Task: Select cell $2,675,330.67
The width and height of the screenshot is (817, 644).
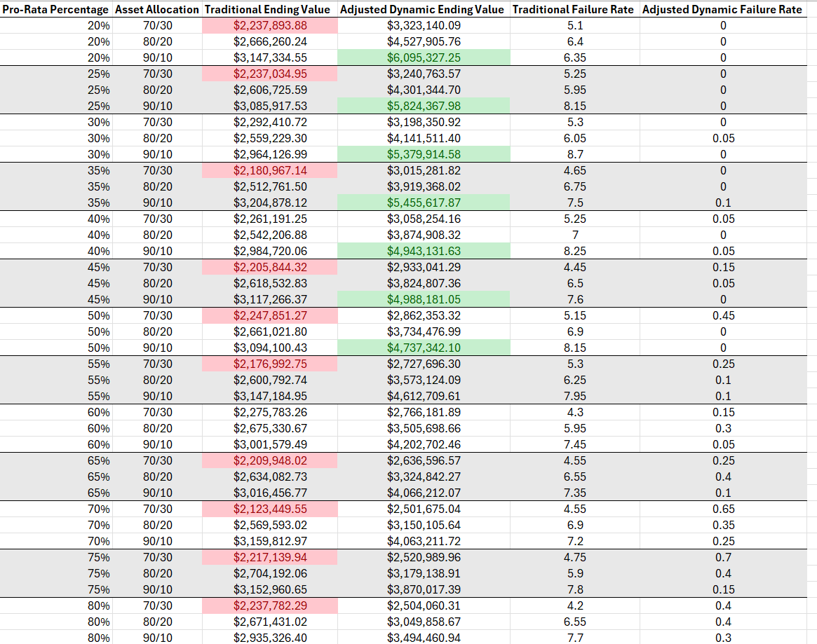Action: 269,428
